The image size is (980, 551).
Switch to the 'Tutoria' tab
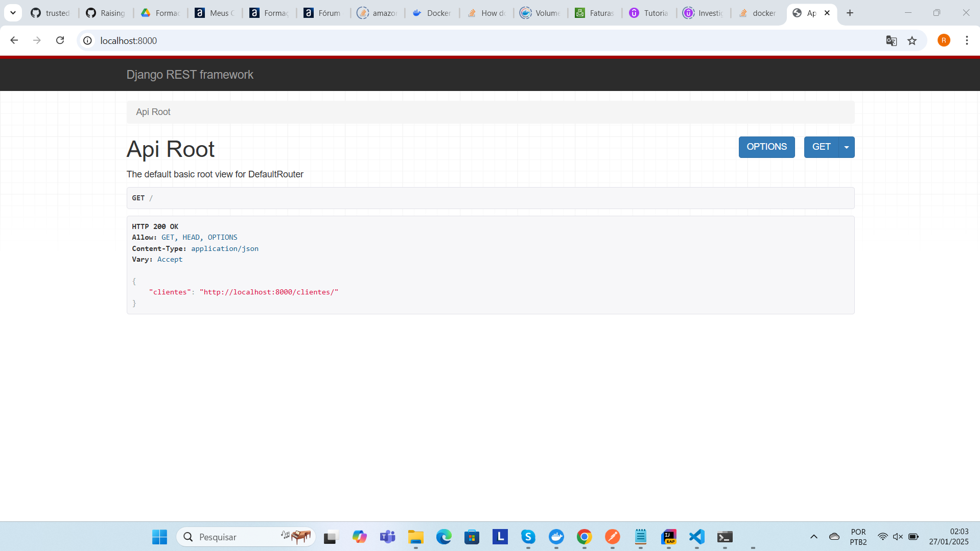coord(650,13)
